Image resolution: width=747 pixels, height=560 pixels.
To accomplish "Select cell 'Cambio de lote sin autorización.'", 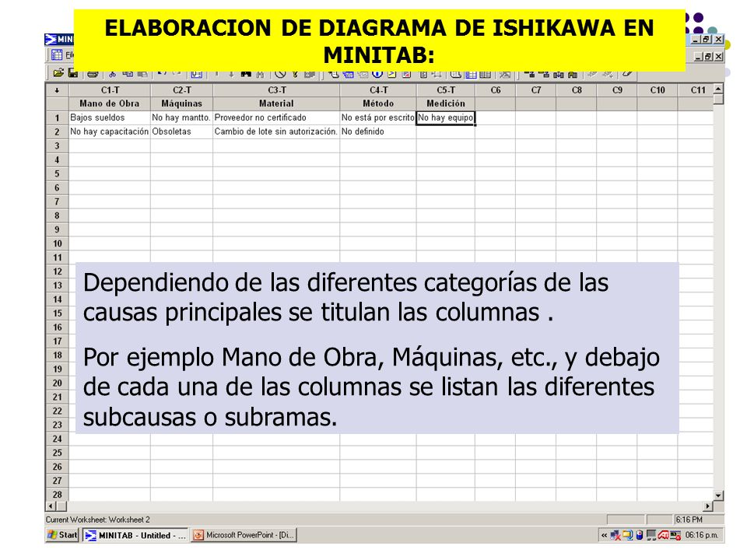I will point(276,131).
